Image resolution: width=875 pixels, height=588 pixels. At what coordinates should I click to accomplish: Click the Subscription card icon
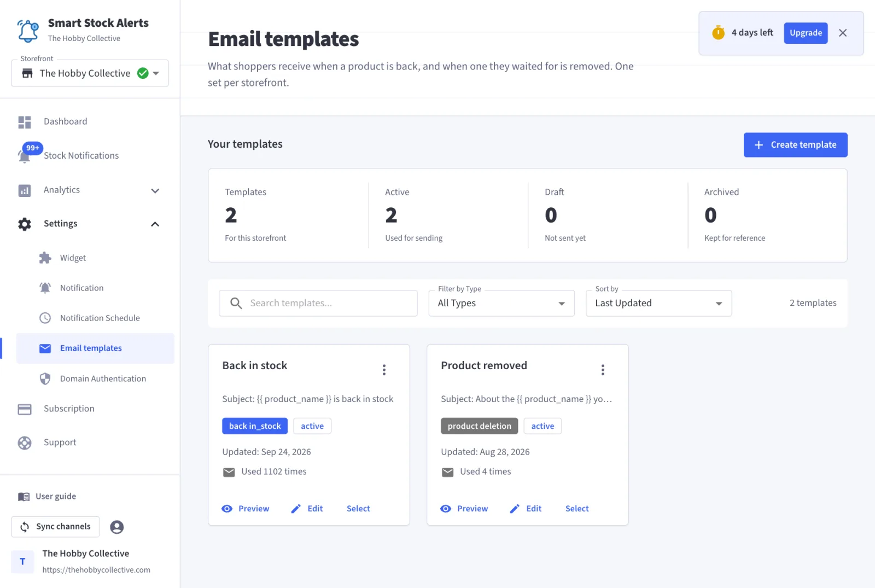tap(25, 409)
